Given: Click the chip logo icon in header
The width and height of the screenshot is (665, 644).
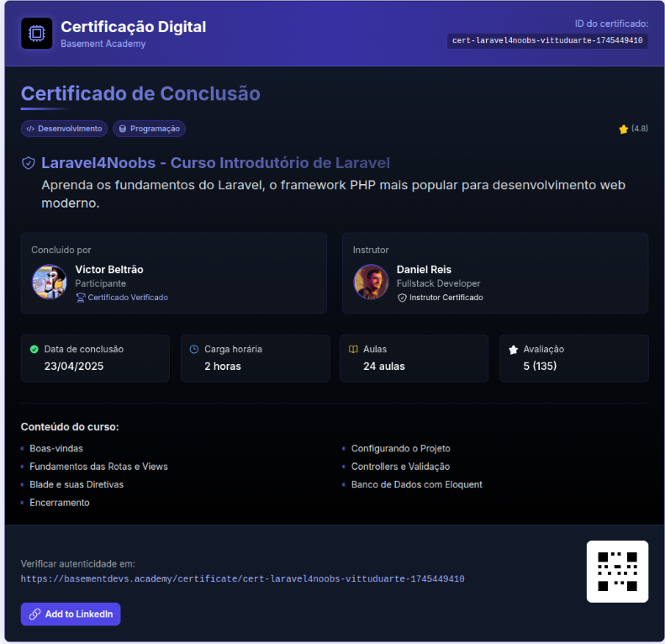Looking at the screenshot, I should click(x=36, y=33).
